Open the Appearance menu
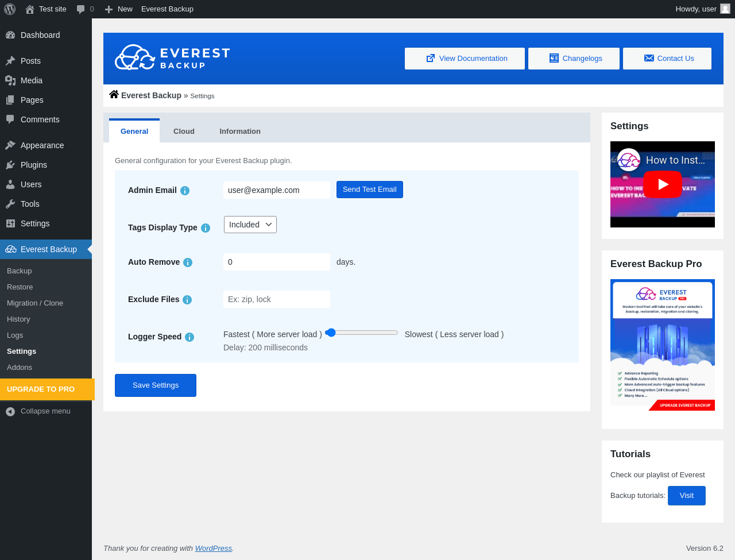Viewport: 735px width, 560px height. coord(46,145)
